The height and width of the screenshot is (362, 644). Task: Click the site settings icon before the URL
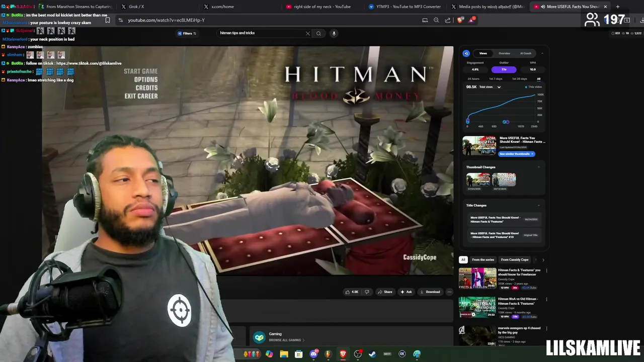click(120, 20)
